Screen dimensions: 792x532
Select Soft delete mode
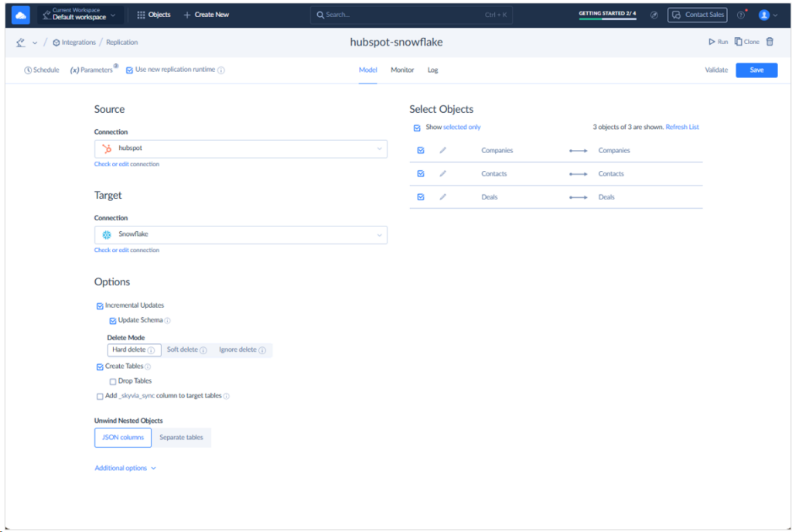click(x=187, y=350)
